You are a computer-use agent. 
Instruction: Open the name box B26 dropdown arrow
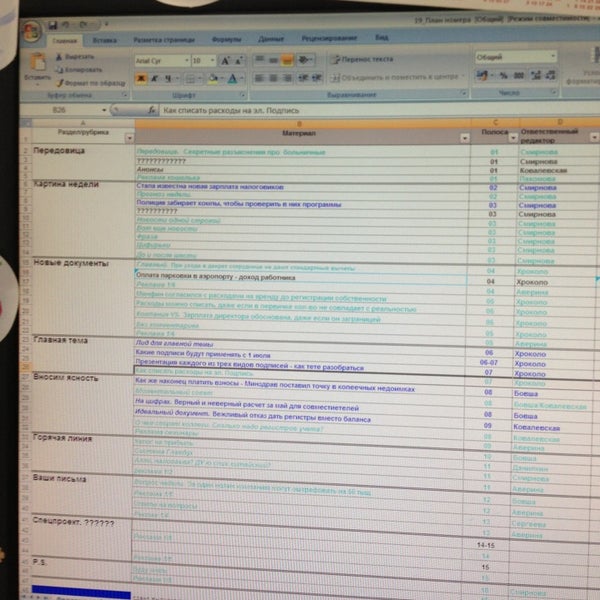[x=104, y=110]
